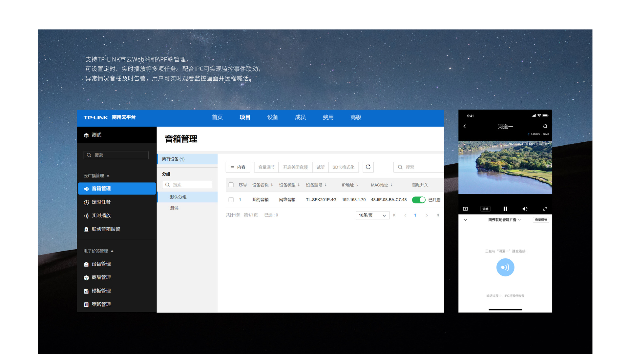Viewport: 630px width, 364px height.
Task: Switch to the 设备 top navigation tab
Action: point(272,117)
